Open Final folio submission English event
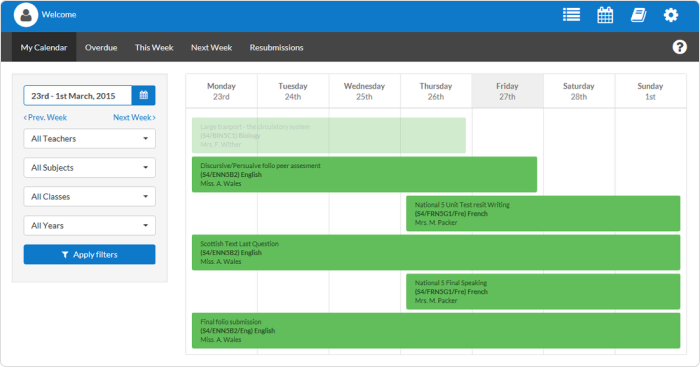This screenshot has width=700, height=367. pyautogui.click(x=436, y=330)
